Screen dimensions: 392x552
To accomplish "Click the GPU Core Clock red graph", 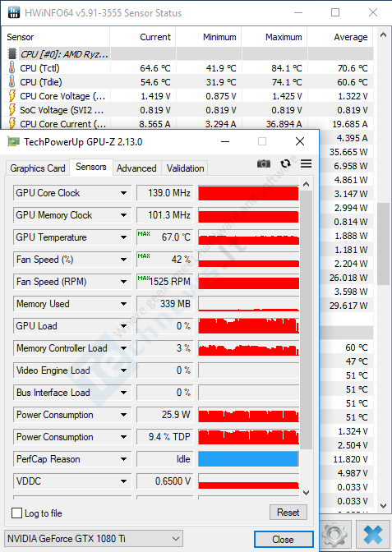I will [x=248, y=193].
